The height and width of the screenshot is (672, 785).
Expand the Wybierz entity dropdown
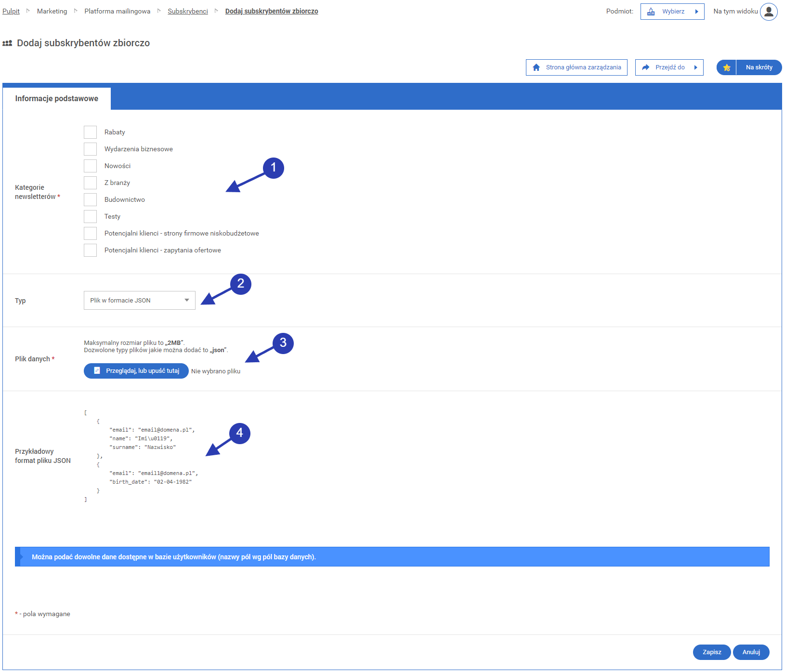tap(696, 12)
